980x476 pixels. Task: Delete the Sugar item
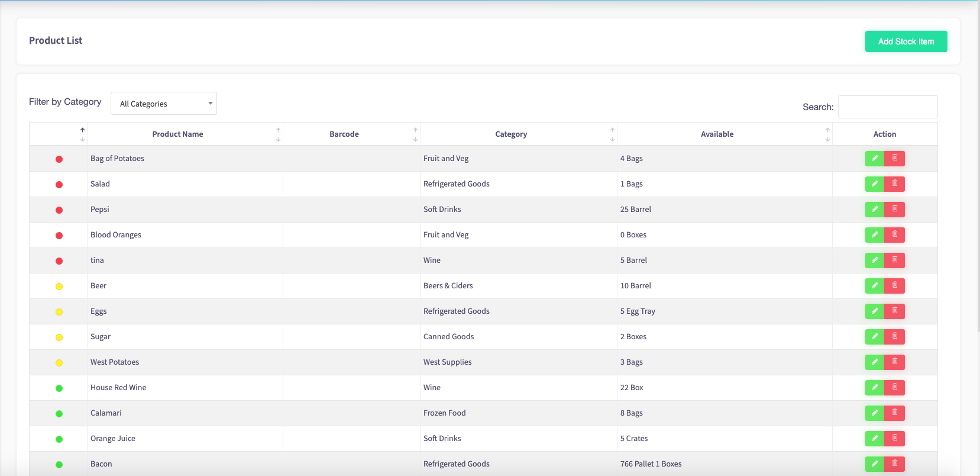895,337
